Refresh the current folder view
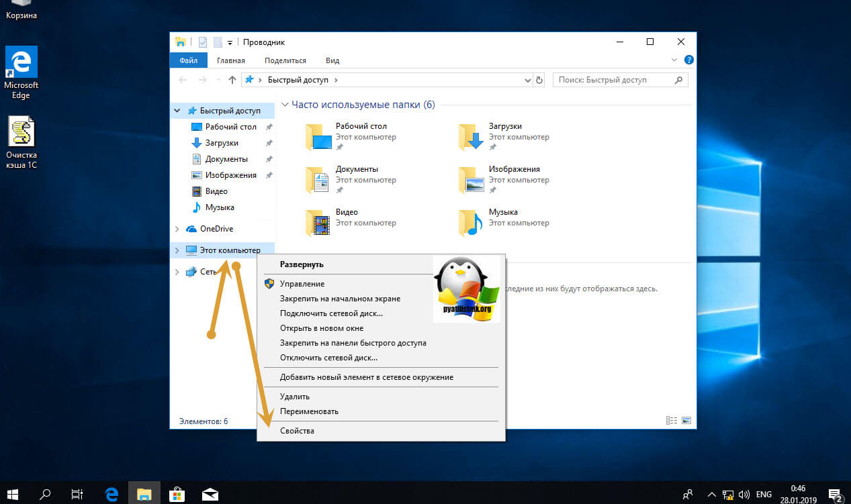The image size is (851, 504). (539, 80)
